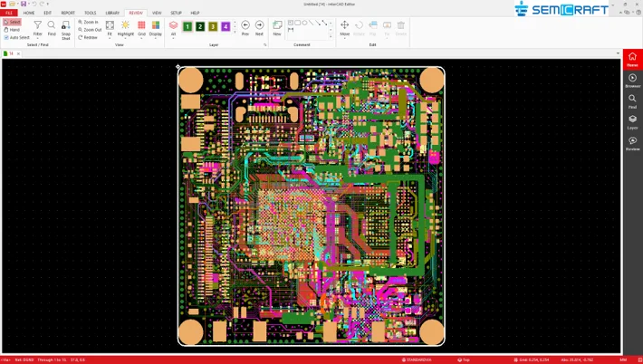Click the Zoom In button
643x364 pixels.
[90, 22]
